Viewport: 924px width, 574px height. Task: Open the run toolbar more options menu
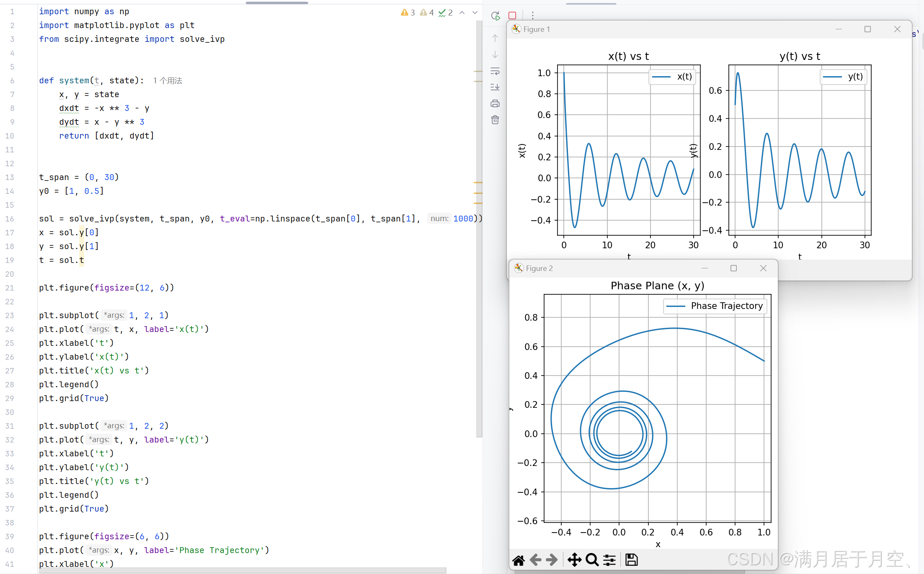532,15
